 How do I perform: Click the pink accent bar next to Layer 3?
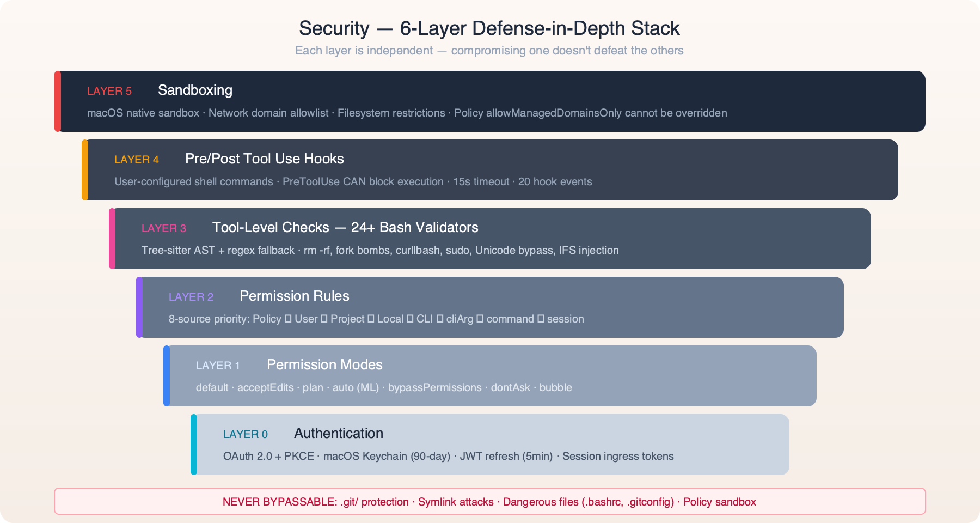[111, 238]
